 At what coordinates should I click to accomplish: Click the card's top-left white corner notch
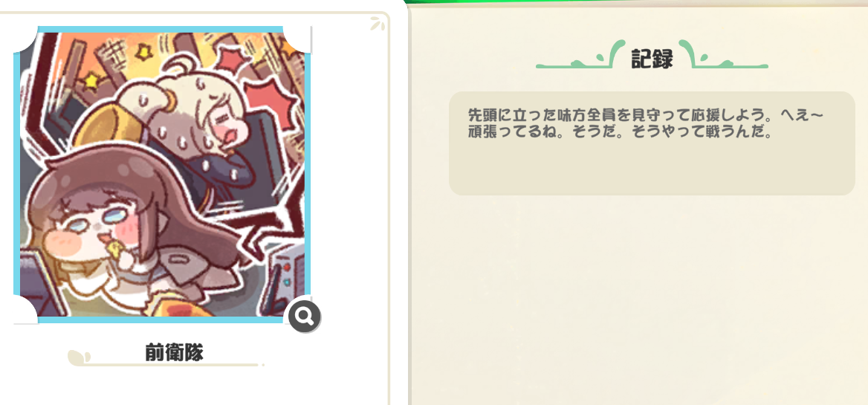[x=25, y=39]
